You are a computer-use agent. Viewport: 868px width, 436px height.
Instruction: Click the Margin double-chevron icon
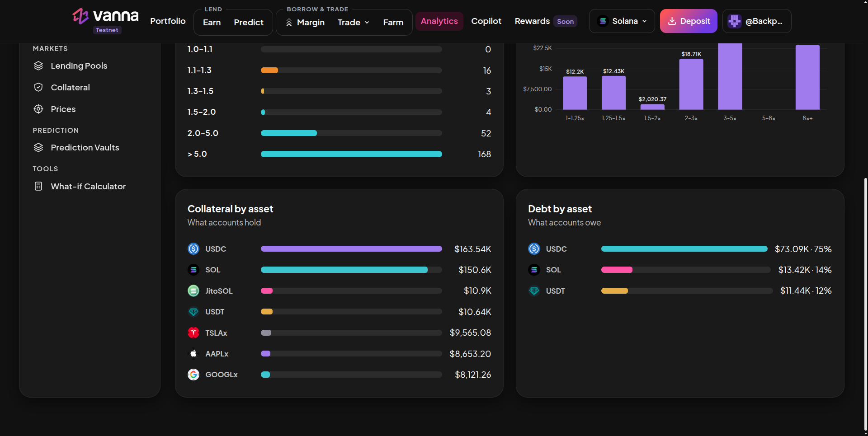(x=289, y=23)
